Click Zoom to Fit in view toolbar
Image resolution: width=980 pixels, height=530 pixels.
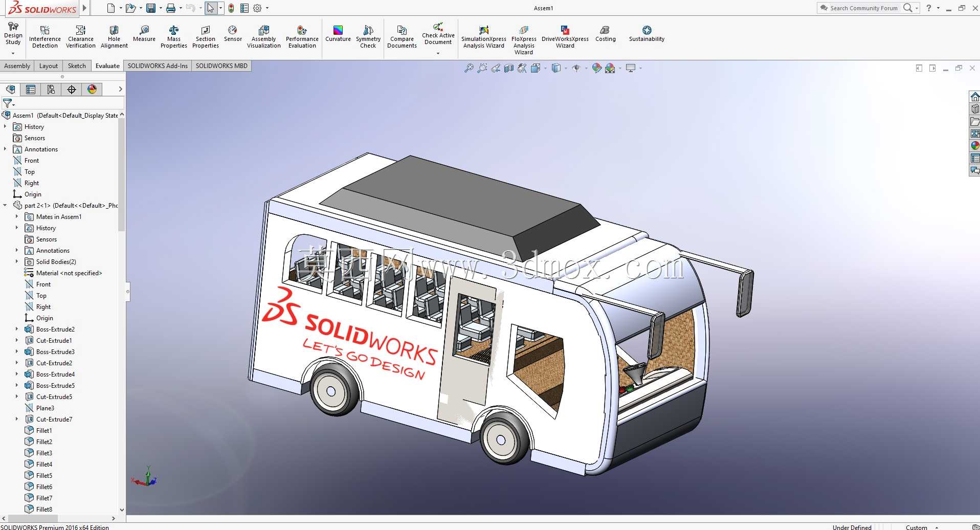(469, 68)
